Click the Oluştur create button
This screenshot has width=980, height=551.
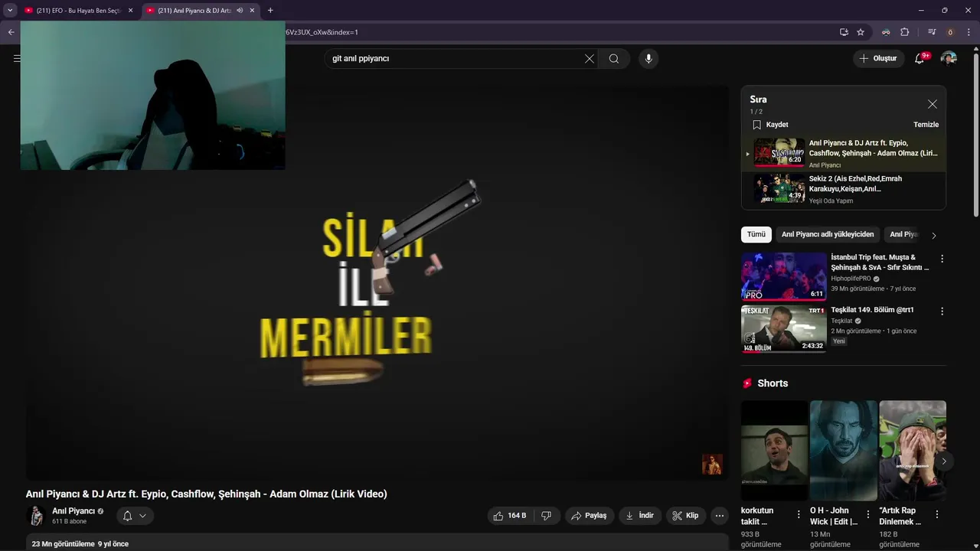(x=878, y=59)
